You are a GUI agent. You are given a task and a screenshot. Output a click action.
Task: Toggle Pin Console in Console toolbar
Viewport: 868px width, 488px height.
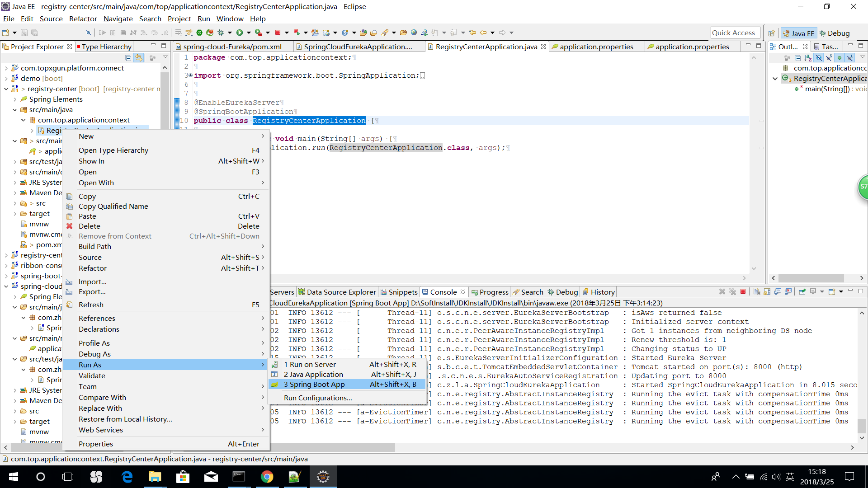coord(802,291)
